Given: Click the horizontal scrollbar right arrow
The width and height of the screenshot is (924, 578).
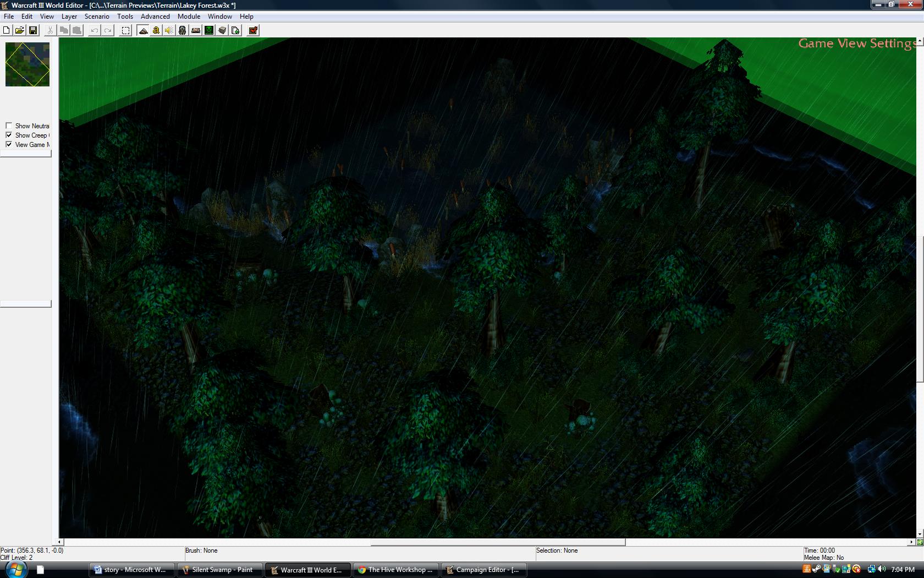Looking at the screenshot, I should coord(912,542).
